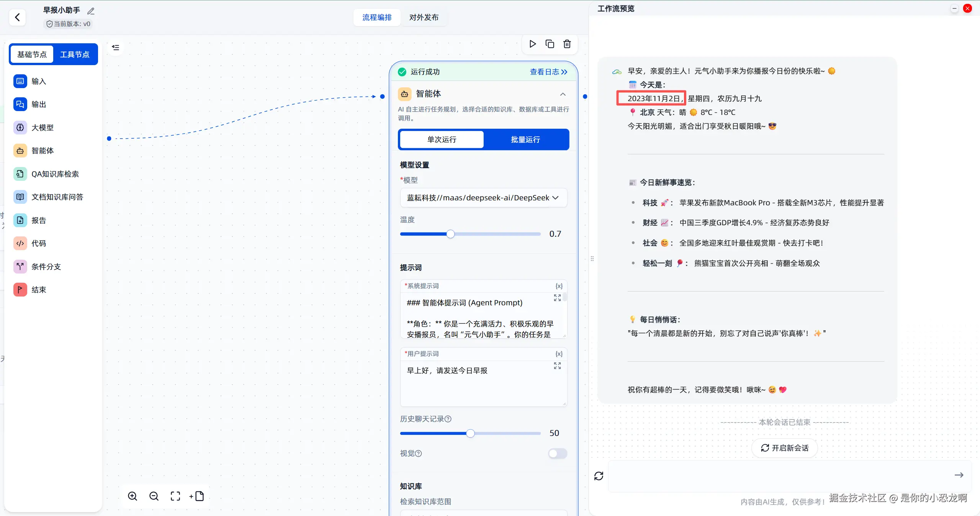
Task: Click the run (play) icon in node toolbar
Action: [532, 44]
